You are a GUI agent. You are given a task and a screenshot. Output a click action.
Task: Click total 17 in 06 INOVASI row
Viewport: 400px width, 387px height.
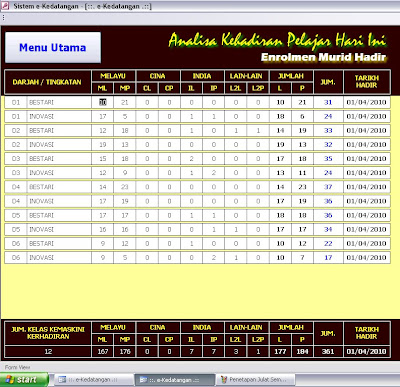328,258
